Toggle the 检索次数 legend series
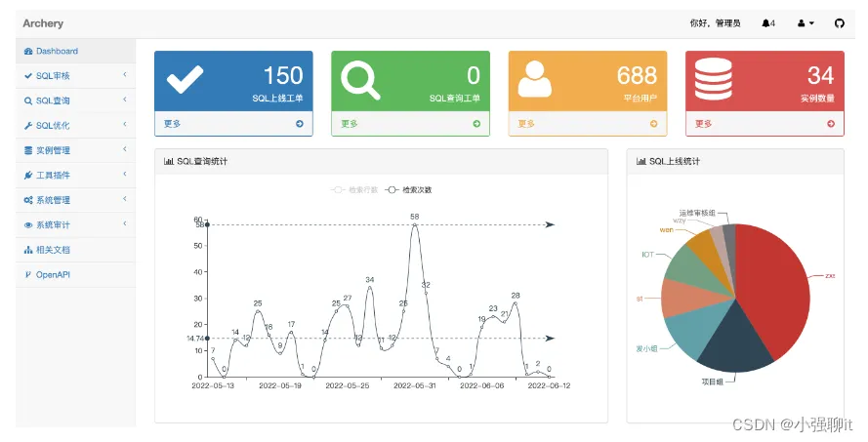This screenshot has width=868, height=442. 408,189
